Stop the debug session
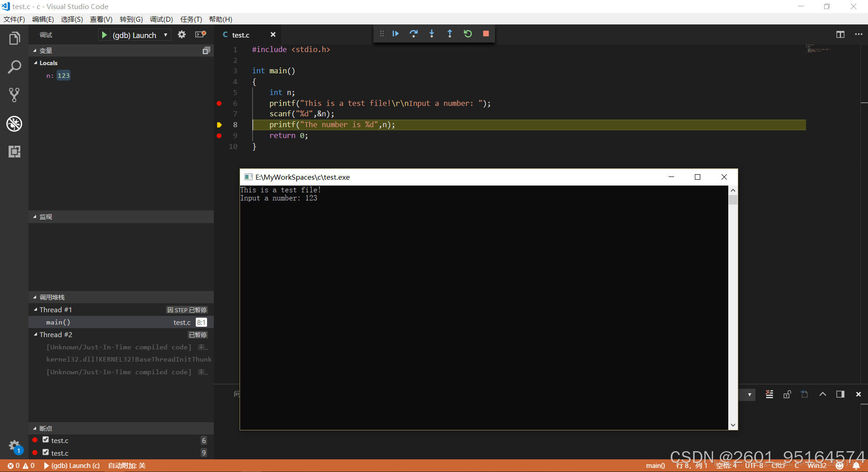The height and width of the screenshot is (472, 868). click(486, 33)
